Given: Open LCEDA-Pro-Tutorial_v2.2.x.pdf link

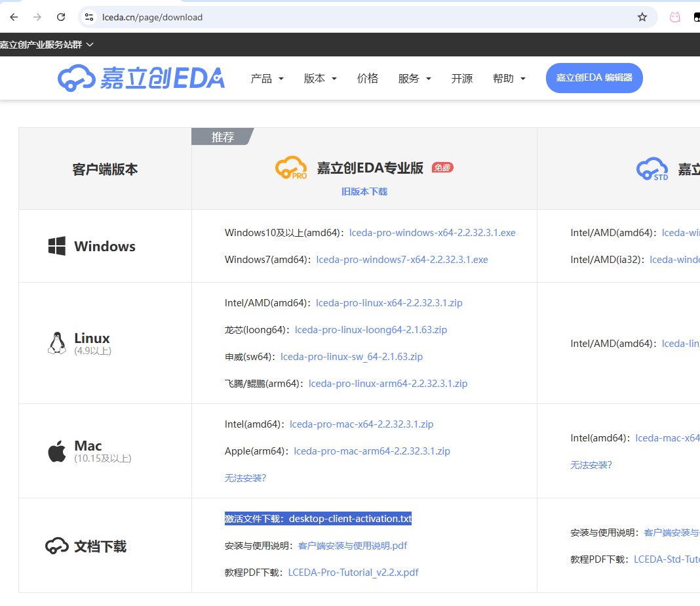Looking at the screenshot, I should (353, 572).
